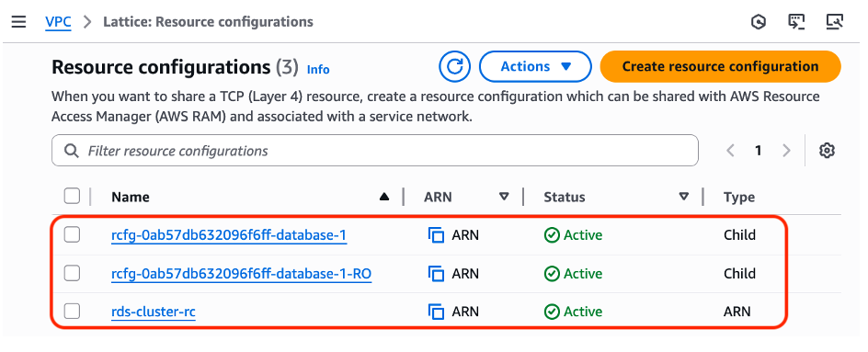Open rcfg-0ab57db632096f6ff-database-1-RO link
868x352 pixels.
(241, 274)
